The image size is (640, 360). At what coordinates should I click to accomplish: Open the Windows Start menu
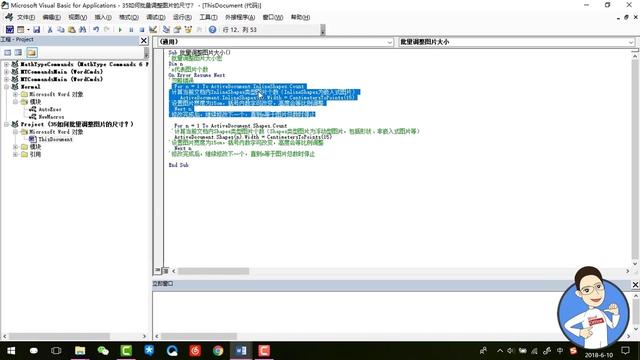tap(11, 351)
